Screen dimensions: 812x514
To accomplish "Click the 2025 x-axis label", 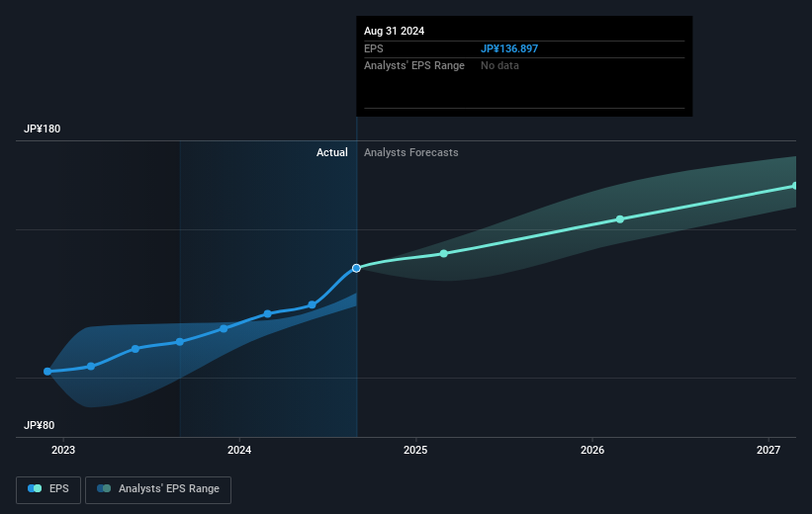I will coord(415,450).
